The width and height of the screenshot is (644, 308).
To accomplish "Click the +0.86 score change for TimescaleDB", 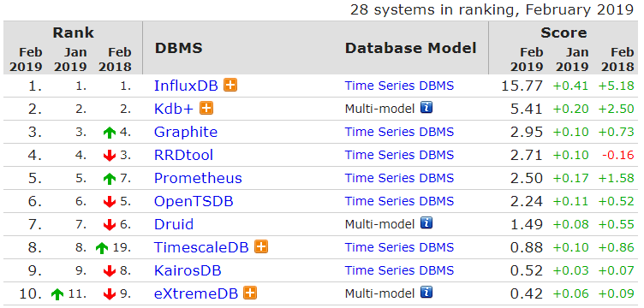I will click(616, 247).
